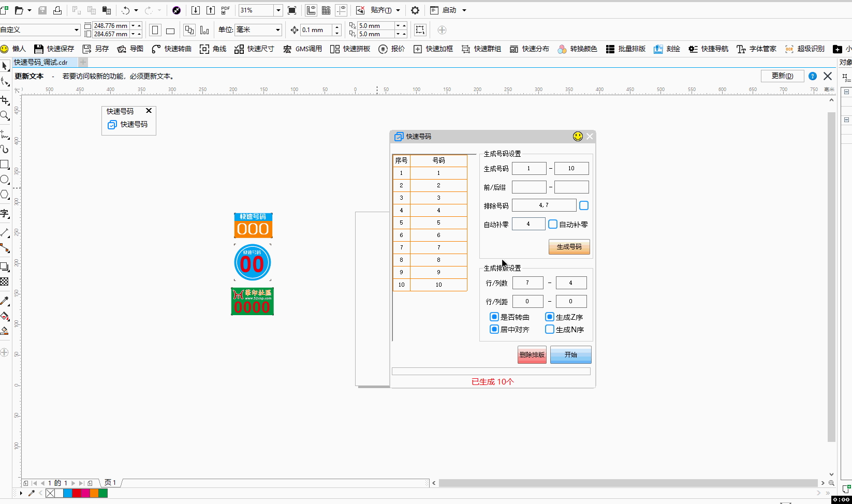This screenshot has height=504, width=852.
Task: Open 快速保存 plugin tool
Action: coord(54,49)
